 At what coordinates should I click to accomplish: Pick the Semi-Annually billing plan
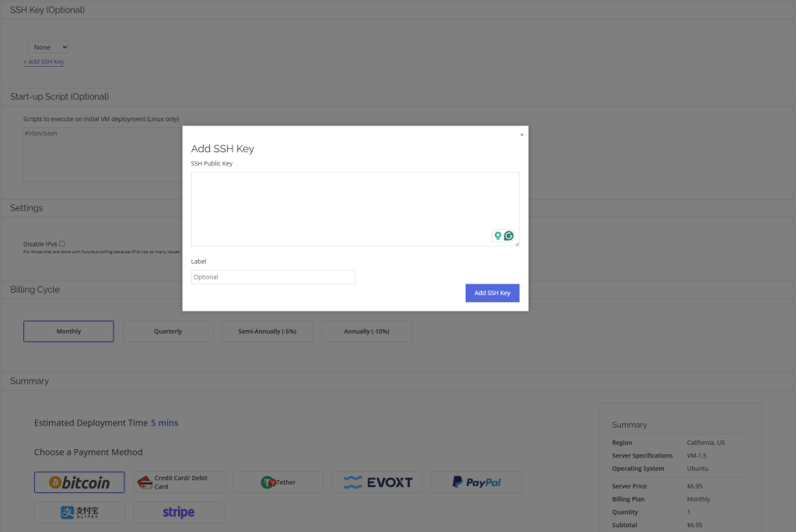pyautogui.click(x=267, y=331)
